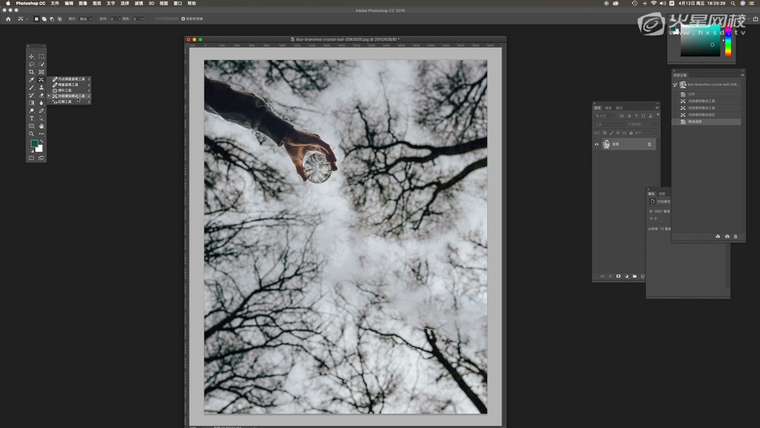The image size is (760, 428).
Task: Select the Lasso tool
Action: point(31,64)
